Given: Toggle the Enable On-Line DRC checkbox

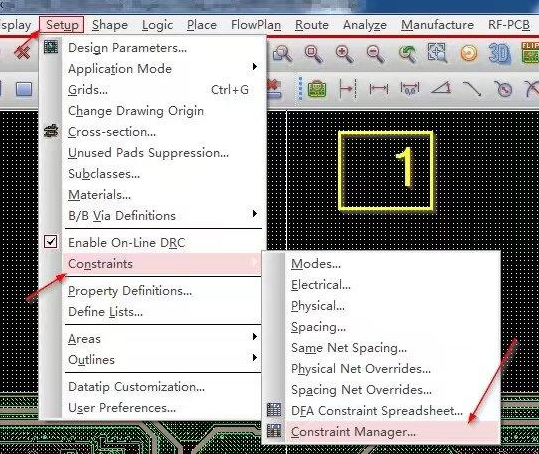Looking at the screenshot, I should (x=51, y=242).
